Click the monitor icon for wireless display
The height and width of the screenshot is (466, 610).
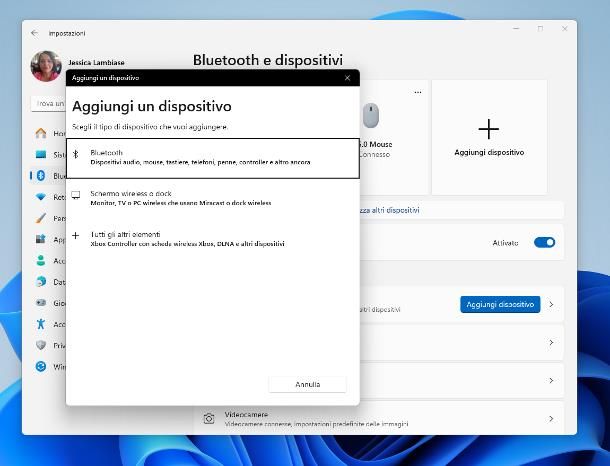pos(76,195)
